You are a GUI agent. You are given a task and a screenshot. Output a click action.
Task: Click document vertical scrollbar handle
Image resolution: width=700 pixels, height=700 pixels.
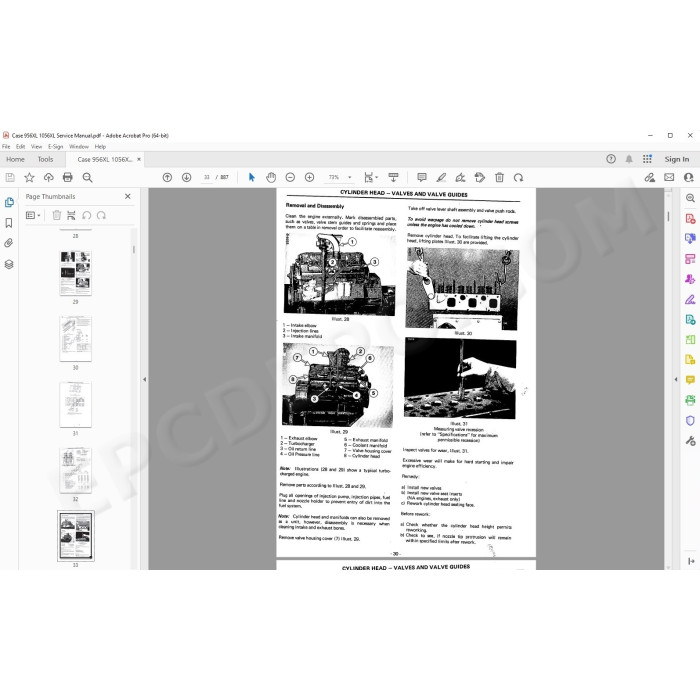tap(668, 216)
